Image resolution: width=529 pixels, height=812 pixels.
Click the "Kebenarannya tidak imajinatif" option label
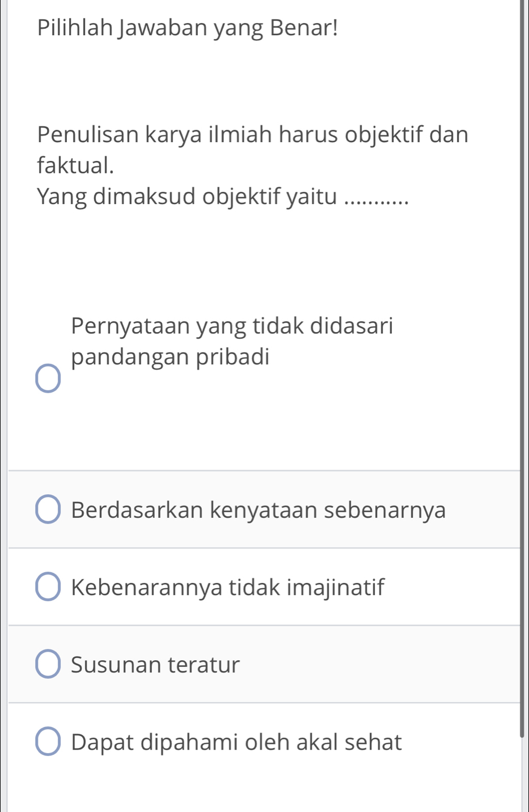tap(228, 587)
